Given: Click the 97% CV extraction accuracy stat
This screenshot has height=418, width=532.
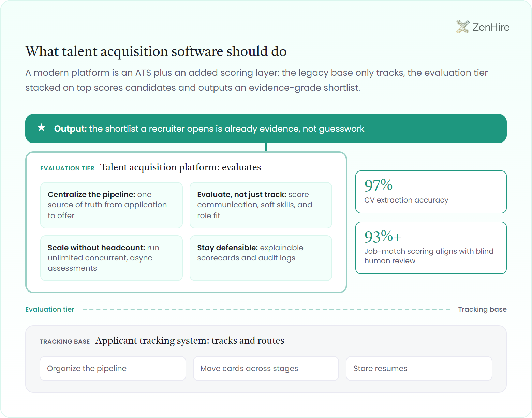Looking at the screenshot, I should pyautogui.click(x=431, y=192).
